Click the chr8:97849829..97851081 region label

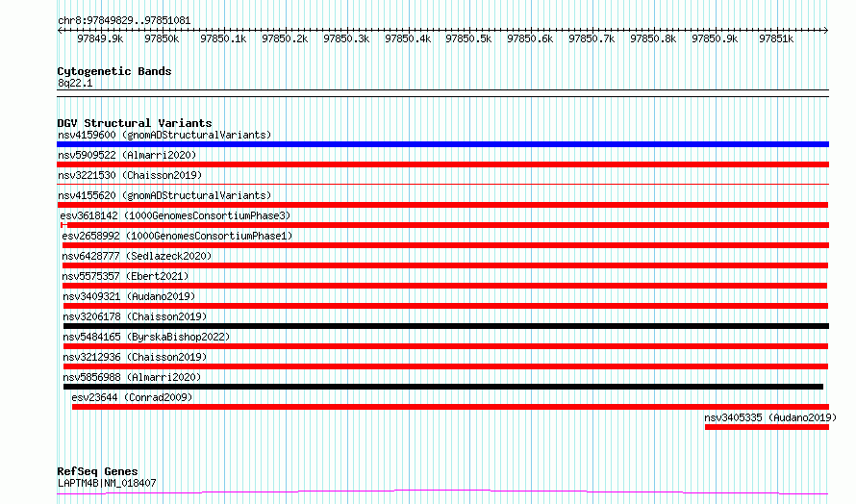click(124, 21)
